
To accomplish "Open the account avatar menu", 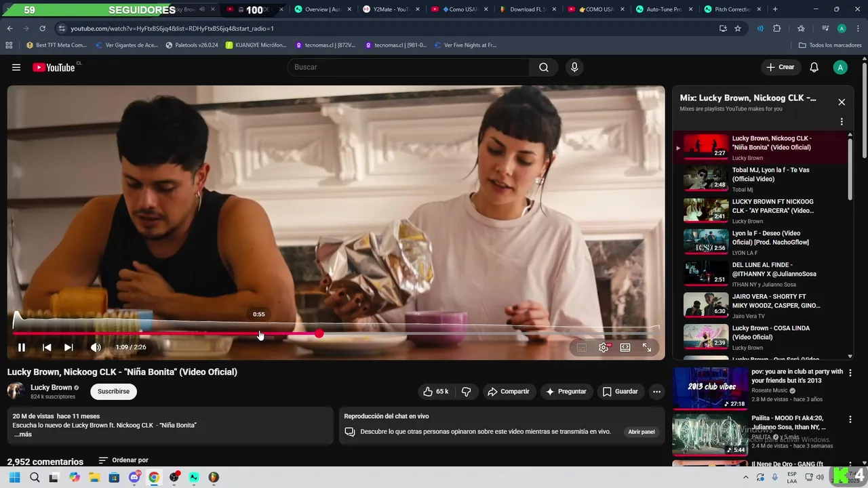I will click(x=840, y=67).
